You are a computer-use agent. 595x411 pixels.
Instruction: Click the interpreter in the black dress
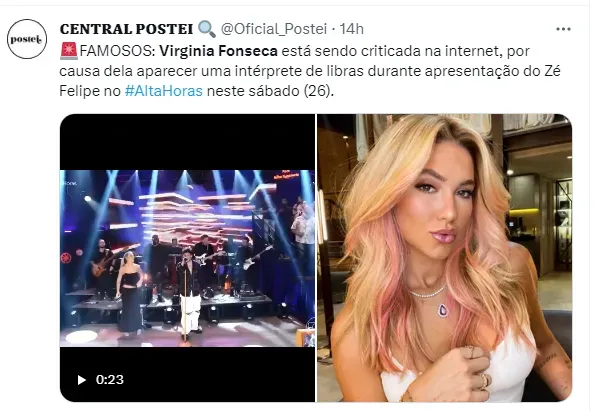click(x=129, y=292)
